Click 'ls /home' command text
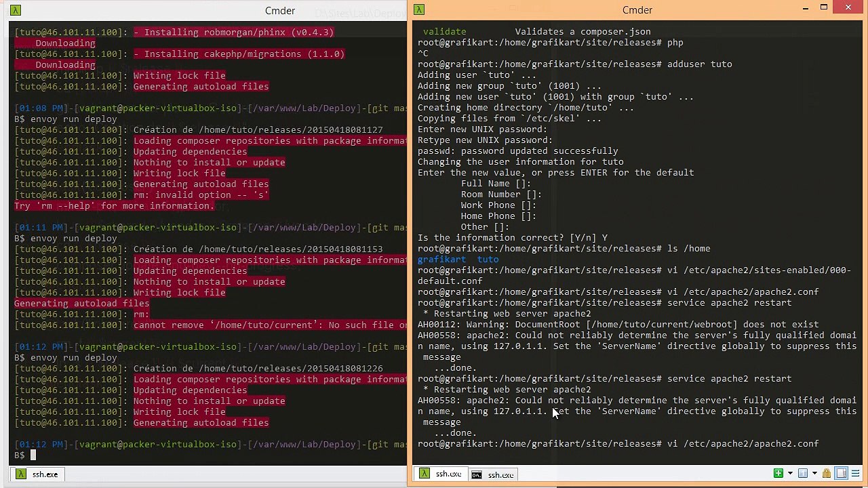 [x=688, y=248]
